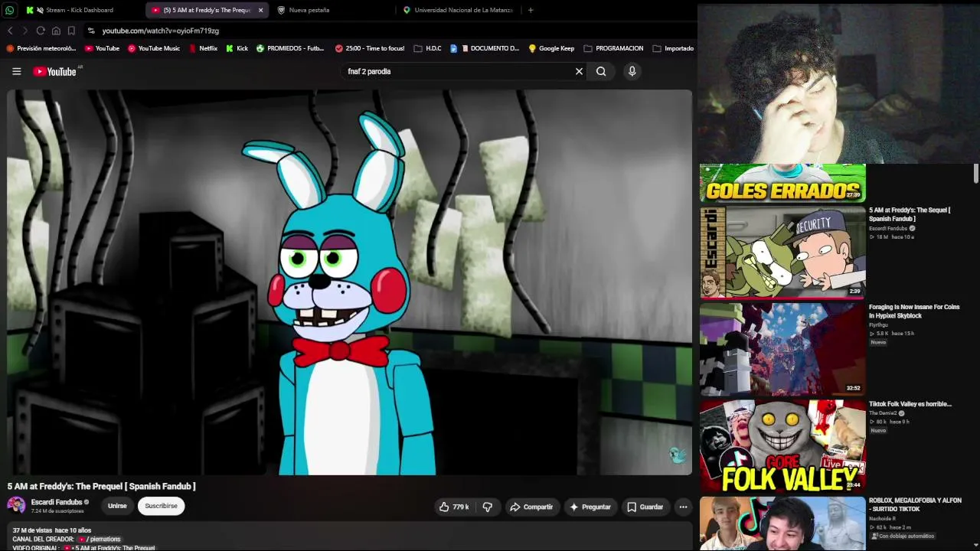Open a new browser tab
Viewport: 980px width, 551px height.
point(531,10)
